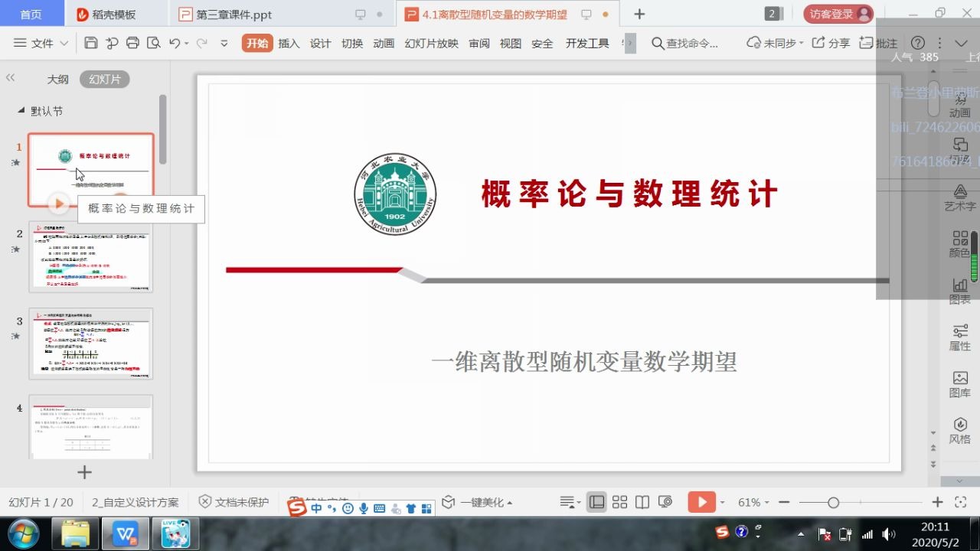
Task: Open the 切换 Transitions ribbon tab
Action: (x=352, y=44)
